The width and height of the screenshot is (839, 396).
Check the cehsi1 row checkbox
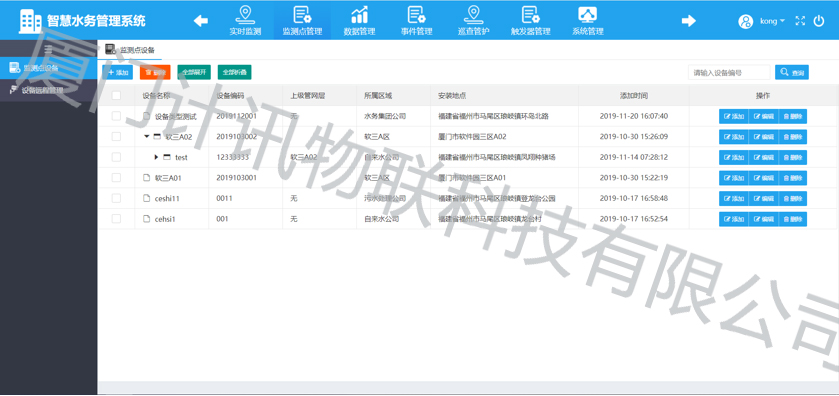pyautogui.click(x=116, y=218)
